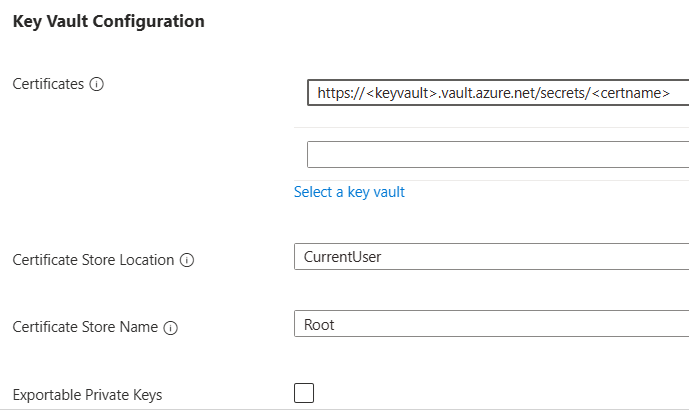Screen dimensions: 689x414
Task: Enable the Exportable Private Keys checkbox
Action: pyautogui.click(x=304, y=393)
